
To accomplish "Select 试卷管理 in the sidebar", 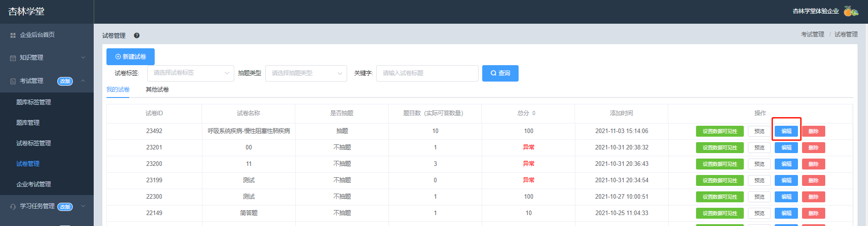I will (x=28, y=164).
